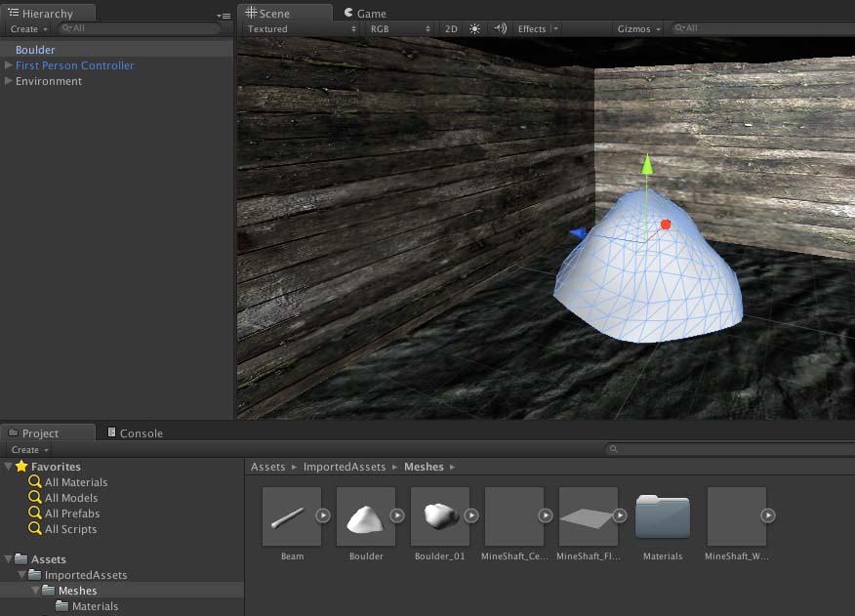Open All Materials saved search
This screenshot has height=616, width=855.
[68, 482]
